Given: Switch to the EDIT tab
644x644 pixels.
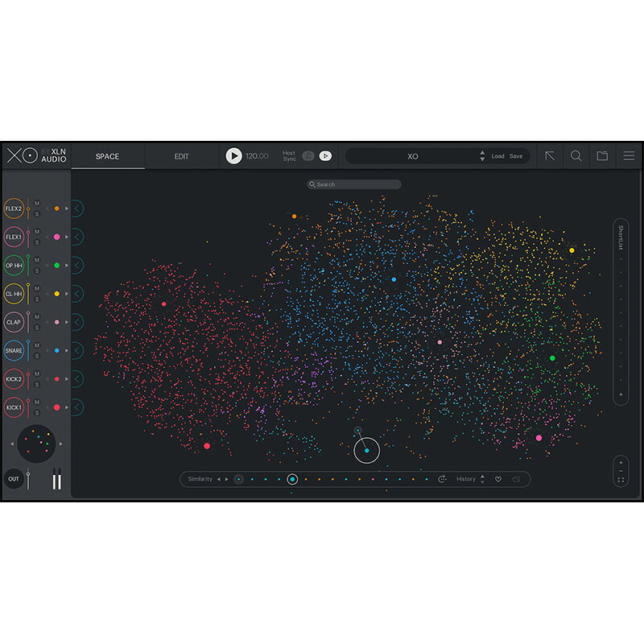Looking at the screenshot, I should pyautogui.click(x=182, y=156).
